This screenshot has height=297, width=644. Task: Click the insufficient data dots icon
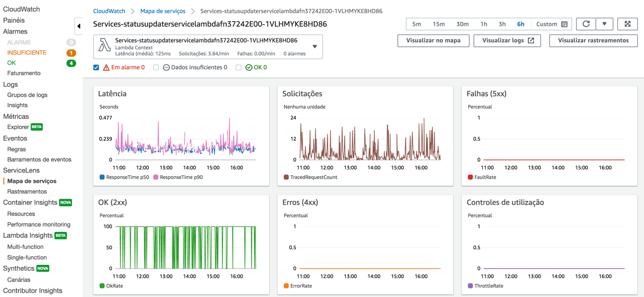coord(166,67)
